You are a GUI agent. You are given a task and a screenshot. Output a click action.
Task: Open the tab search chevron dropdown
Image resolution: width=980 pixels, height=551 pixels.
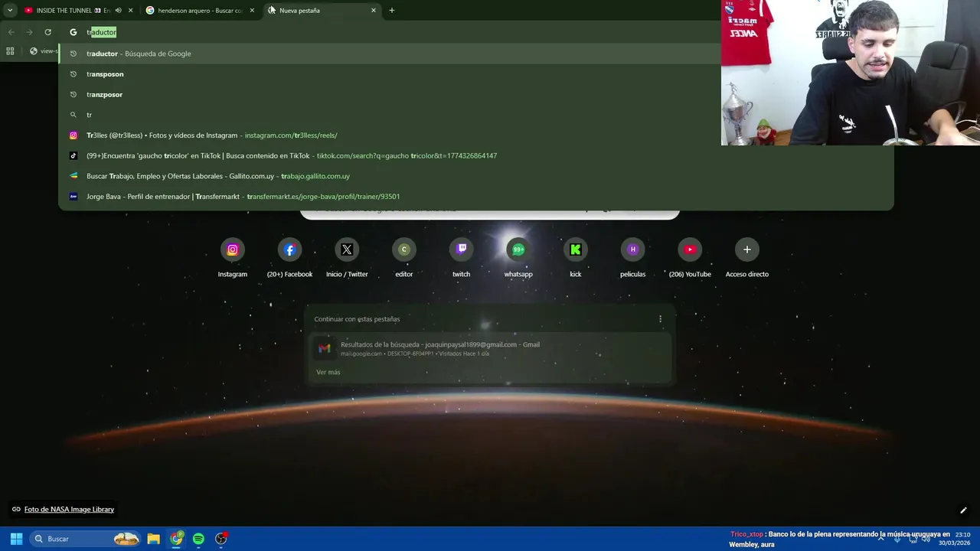click(x=10, y=11)
